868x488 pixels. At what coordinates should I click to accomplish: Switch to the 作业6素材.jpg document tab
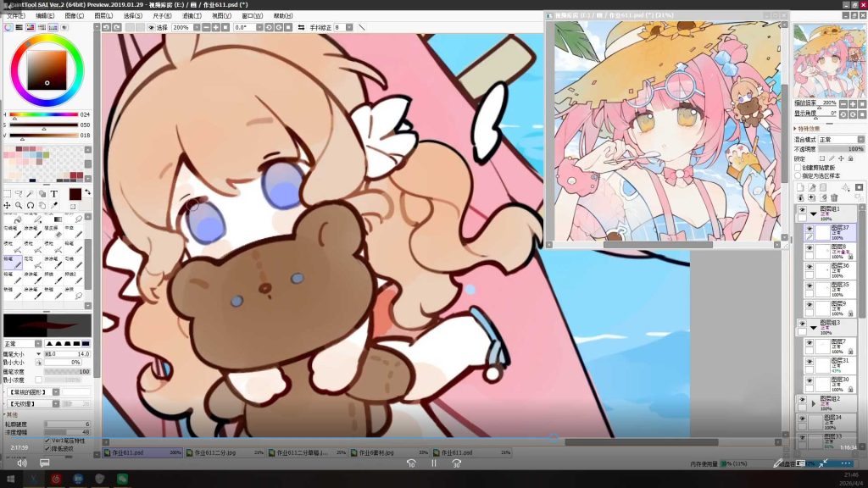pos(390,452)
